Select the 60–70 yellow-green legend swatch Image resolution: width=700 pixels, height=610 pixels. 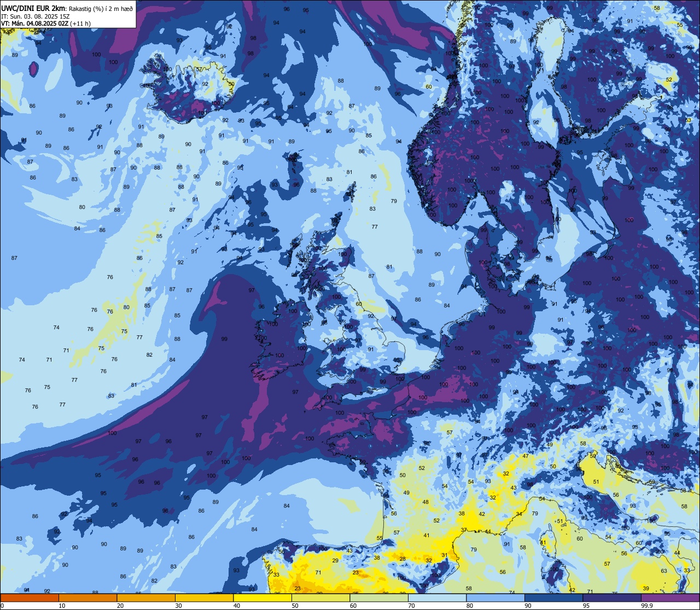(379, 597)
